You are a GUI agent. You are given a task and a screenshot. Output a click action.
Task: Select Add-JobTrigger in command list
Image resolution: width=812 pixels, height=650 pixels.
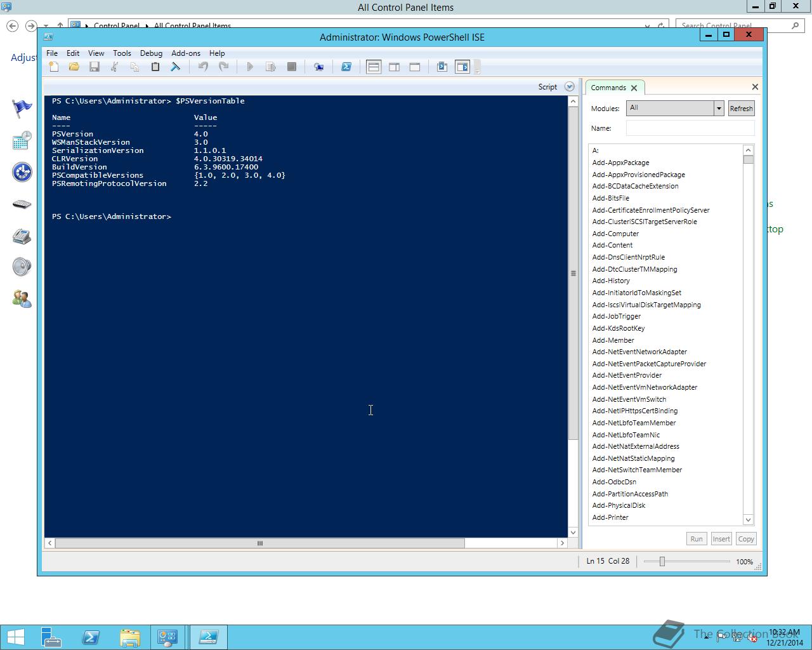(616, 316)
